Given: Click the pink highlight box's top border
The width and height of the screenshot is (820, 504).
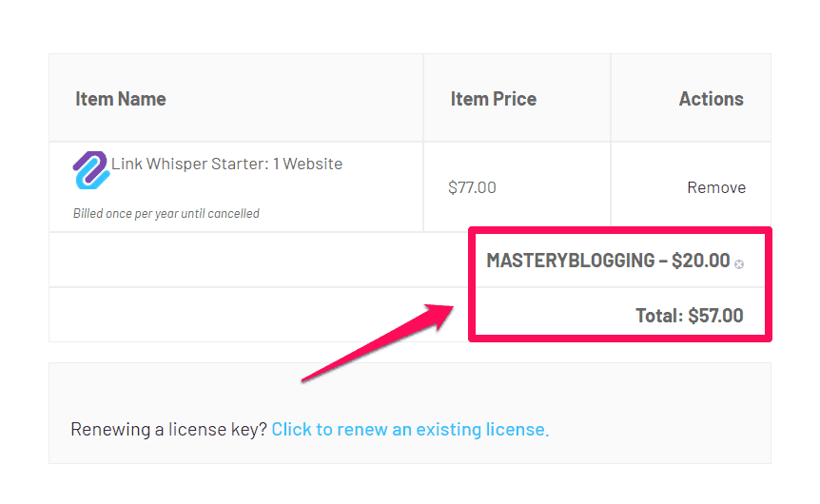Looking at the screenshot, I should (x=618, y=230).
